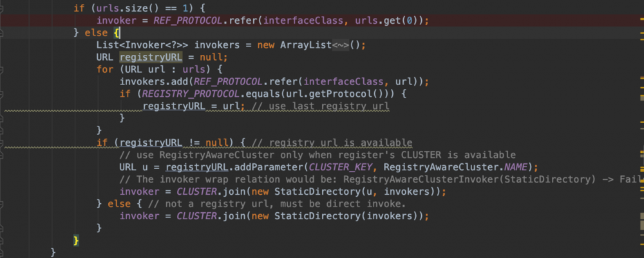Image resolution: width=644 pixels, height=258 pixels.
Task: Click comment '// use last registry url'
Action: click(319, 106)
